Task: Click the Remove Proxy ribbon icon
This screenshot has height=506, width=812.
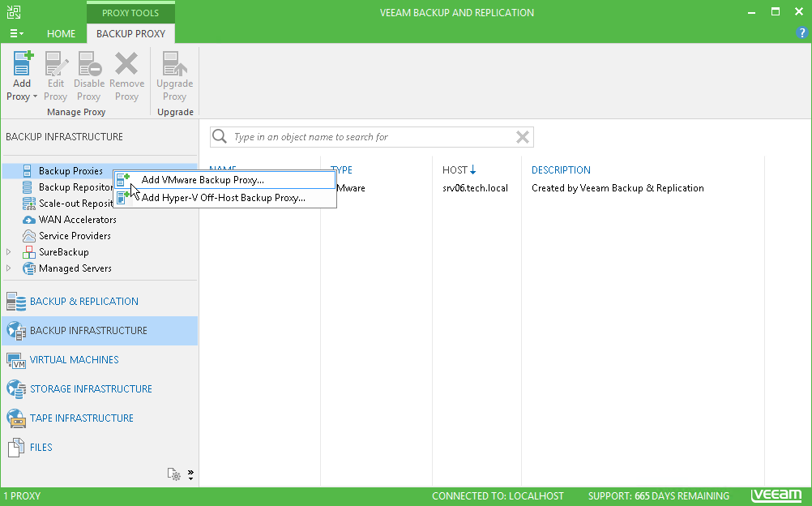Action: [x=126, y=64]
